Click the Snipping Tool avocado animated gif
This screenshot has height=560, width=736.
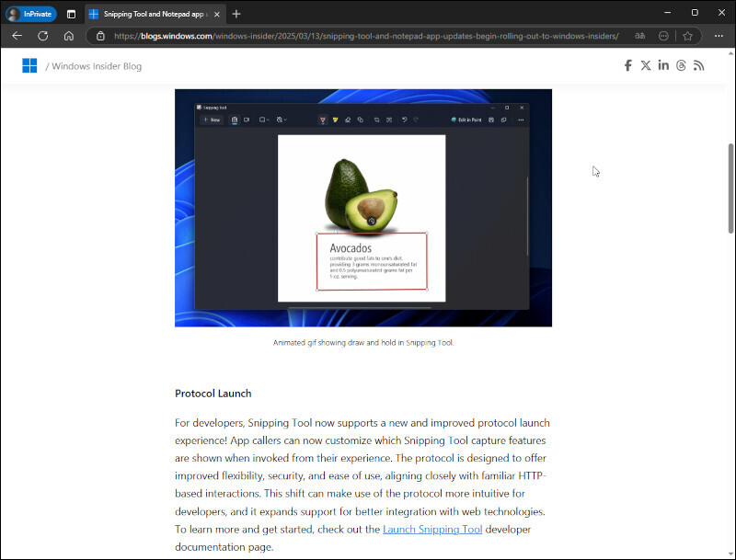point(363,208)
